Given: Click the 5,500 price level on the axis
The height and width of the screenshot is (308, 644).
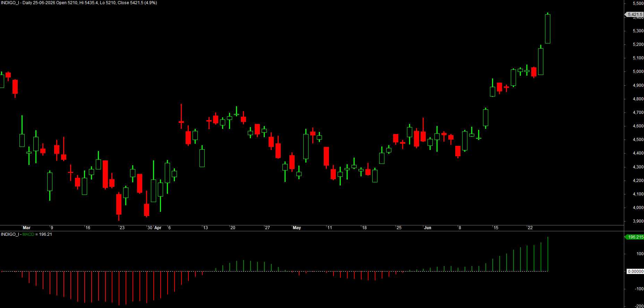Looking at the screenshot, I should point(638,3).
